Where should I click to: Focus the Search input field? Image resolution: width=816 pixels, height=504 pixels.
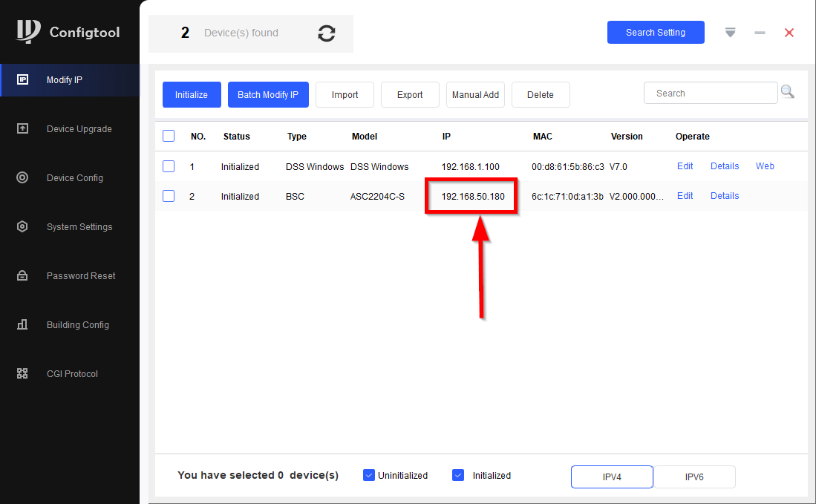[x=710, y=94]
